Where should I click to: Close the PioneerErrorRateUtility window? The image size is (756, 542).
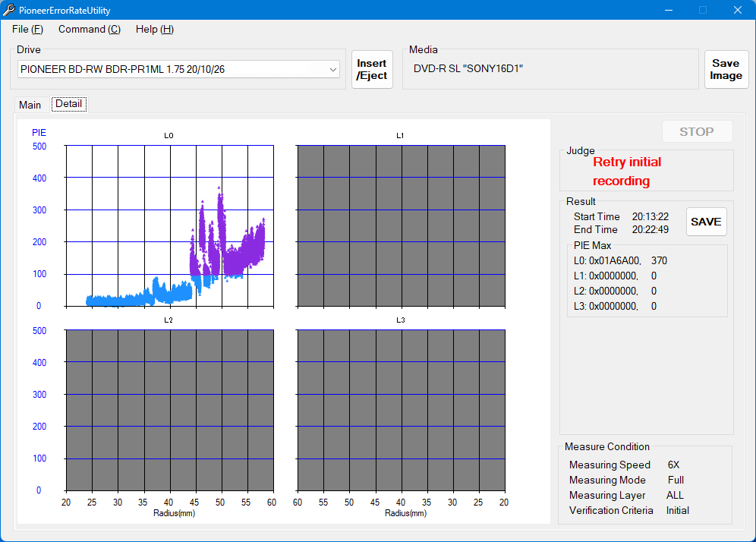click(x=737, y=10)
